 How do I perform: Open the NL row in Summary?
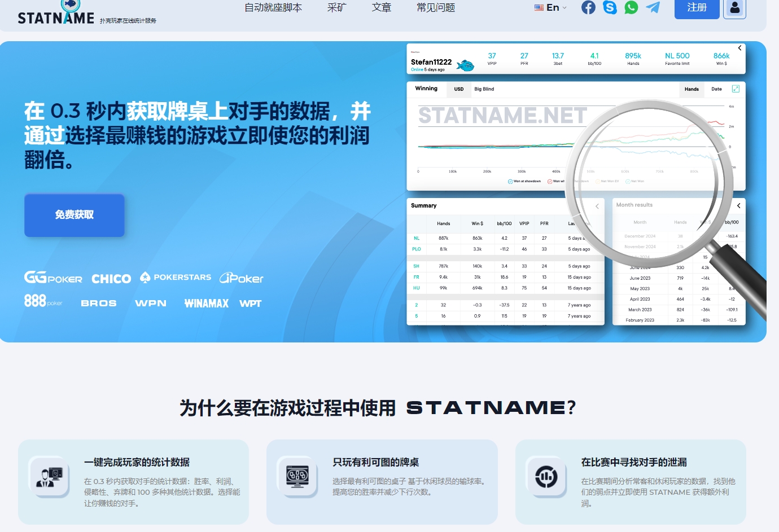tap(505, 238)
